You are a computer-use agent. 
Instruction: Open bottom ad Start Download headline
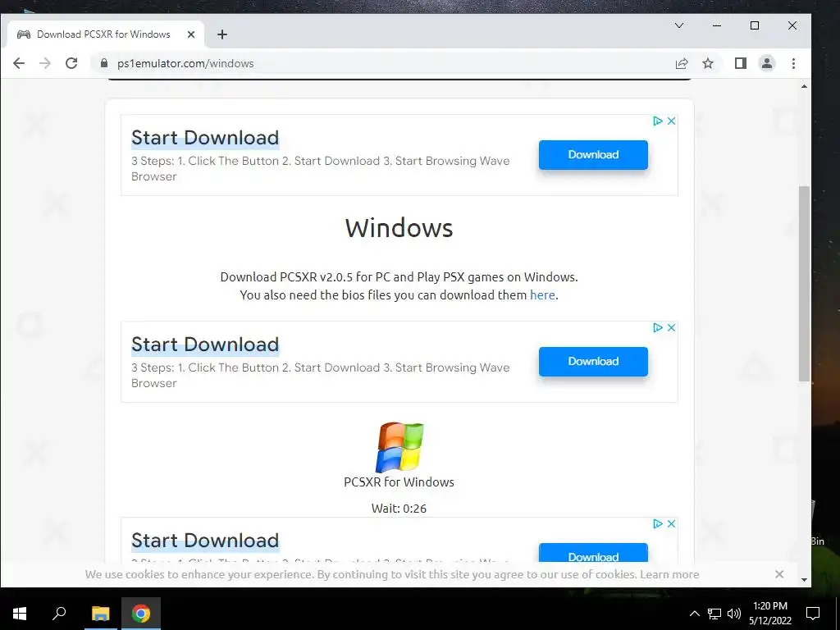(x=205, y=541)
